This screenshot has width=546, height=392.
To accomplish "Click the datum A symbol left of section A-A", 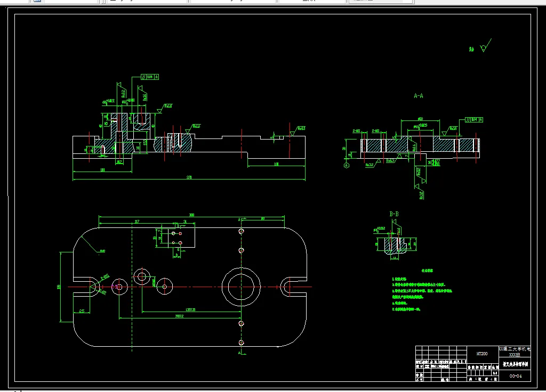I will [x=347, y=165].
